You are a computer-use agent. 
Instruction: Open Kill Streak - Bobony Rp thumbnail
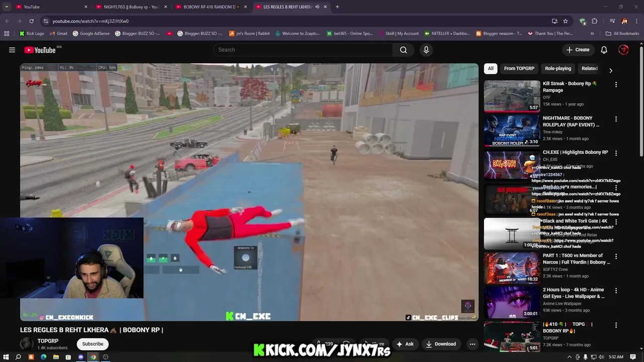coord(512,96)
